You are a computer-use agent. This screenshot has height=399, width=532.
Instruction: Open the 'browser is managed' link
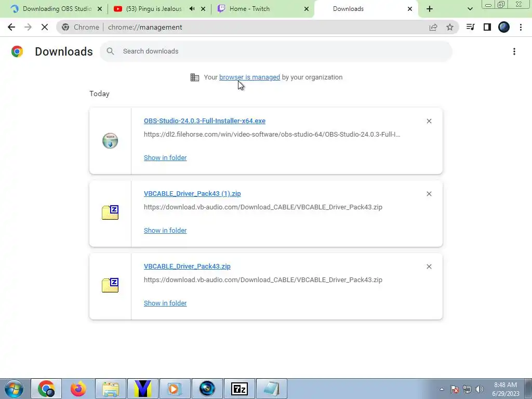(x=250, y=77)
